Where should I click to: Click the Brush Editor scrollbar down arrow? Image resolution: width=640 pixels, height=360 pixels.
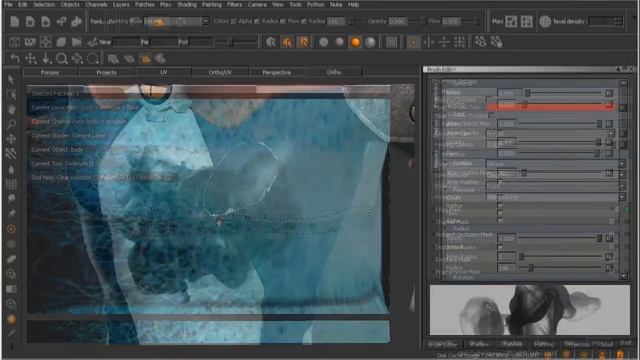point(623,276)
